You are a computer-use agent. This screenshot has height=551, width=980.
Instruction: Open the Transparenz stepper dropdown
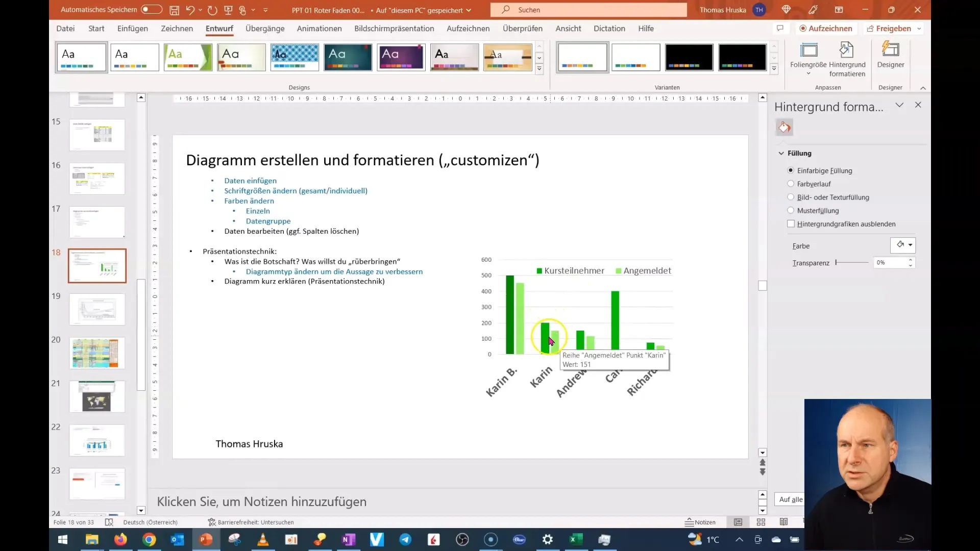(x=912, y=262)
